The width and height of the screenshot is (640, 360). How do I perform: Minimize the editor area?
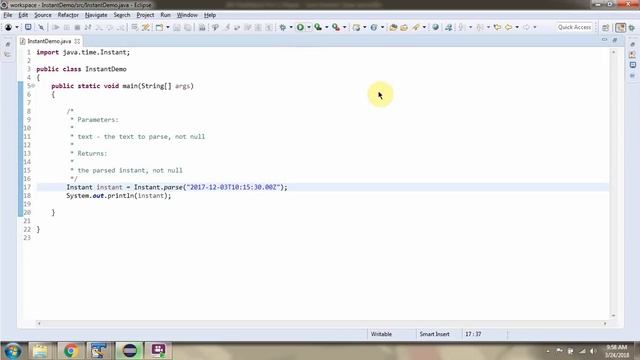point(604,40)
